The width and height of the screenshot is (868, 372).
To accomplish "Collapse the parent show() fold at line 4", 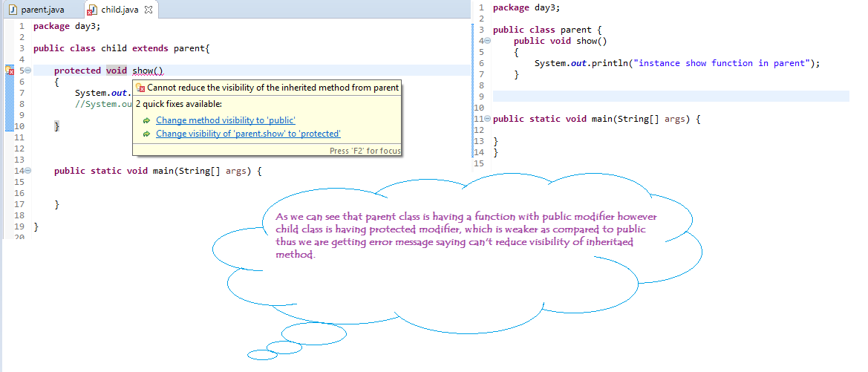I will click(x=488, y=40).
